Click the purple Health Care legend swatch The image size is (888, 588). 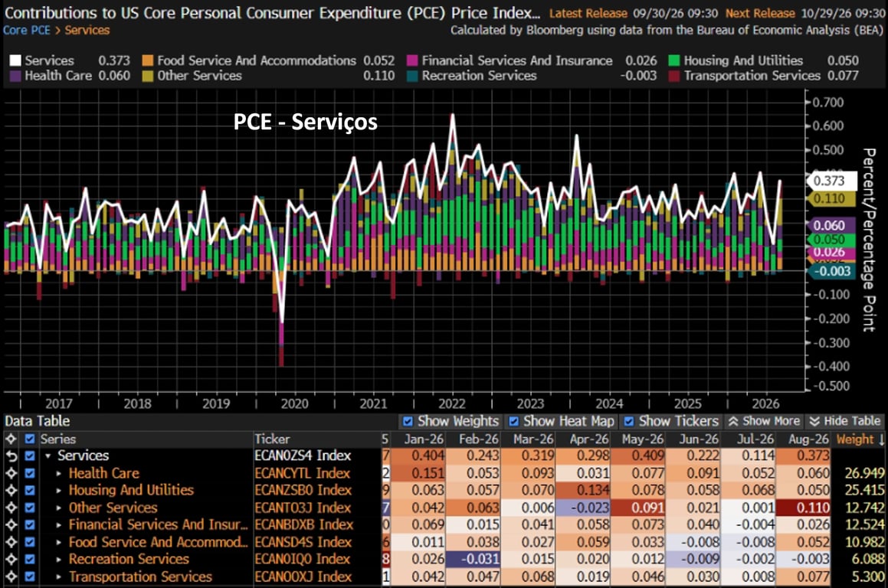point(15,76)
